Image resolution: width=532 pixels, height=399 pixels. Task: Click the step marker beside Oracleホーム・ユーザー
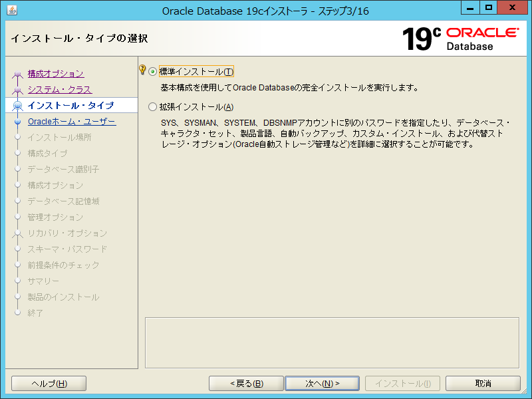click(18, 122)
